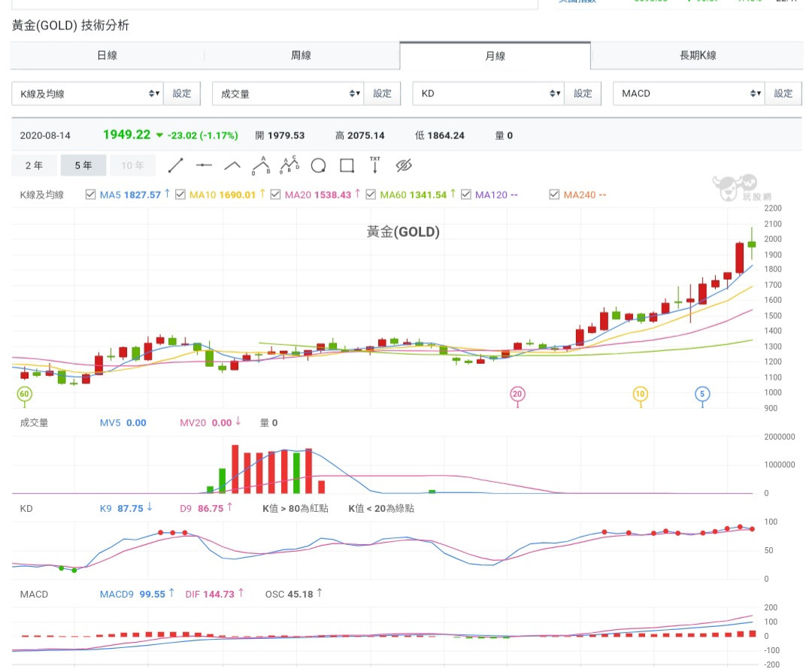Image resolution: width=812 pixels, height=669 pixels.
Task: Uncheck the MA5 moving average checkbox
Action: pos(91,195)
